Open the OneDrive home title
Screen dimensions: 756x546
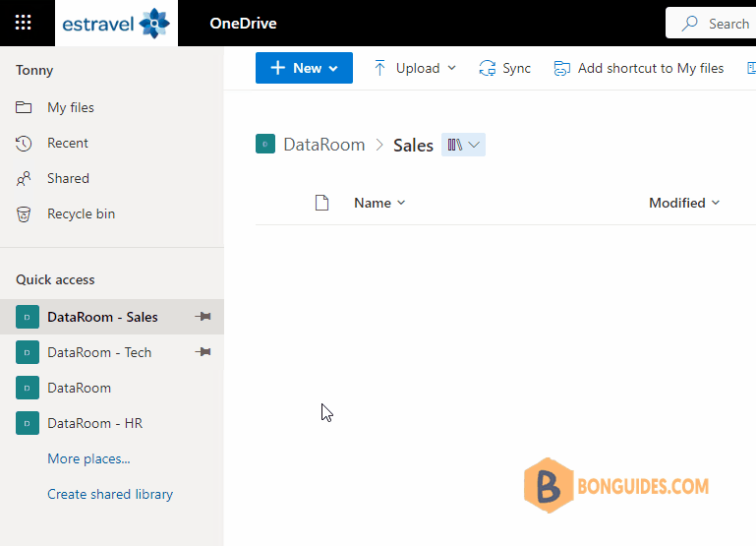[243, 24]
